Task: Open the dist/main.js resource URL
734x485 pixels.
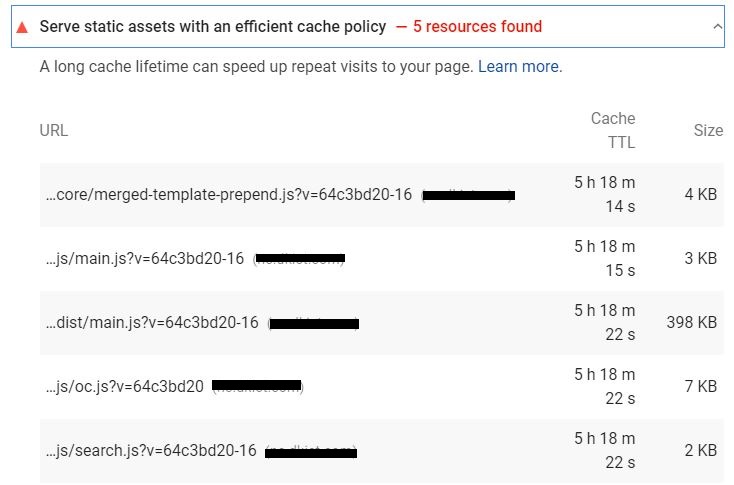Action: pyautogui.click(x=152, y=323)
